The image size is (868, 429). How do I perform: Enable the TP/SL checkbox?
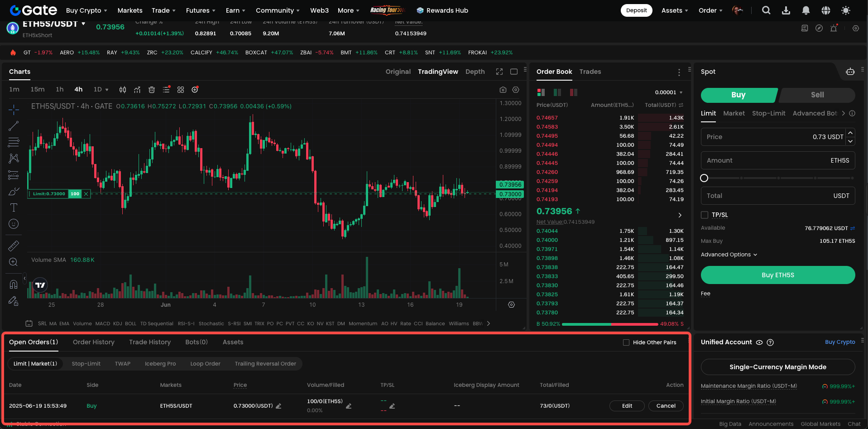[x=705, y=215]
